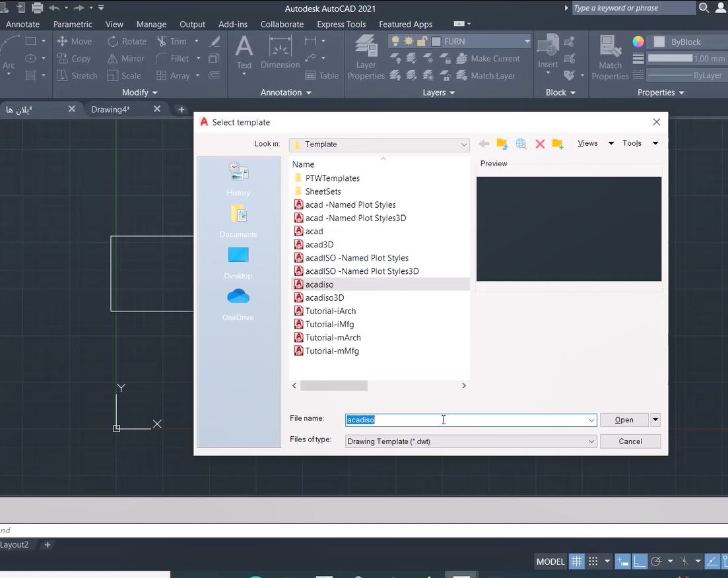Select the Array tool
Viewport: 728px width, 578px height.
pos(173,76)
